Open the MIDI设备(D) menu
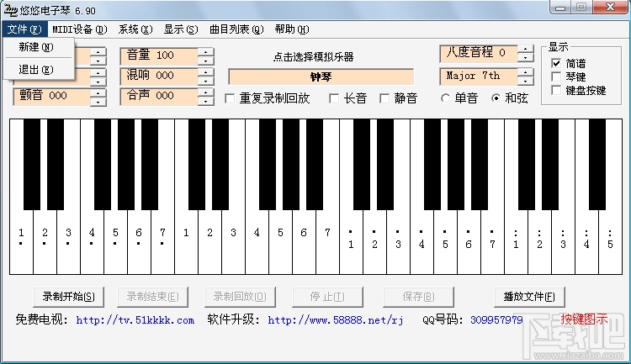Viewport: 631px width, 364px height. coord(80,29)
